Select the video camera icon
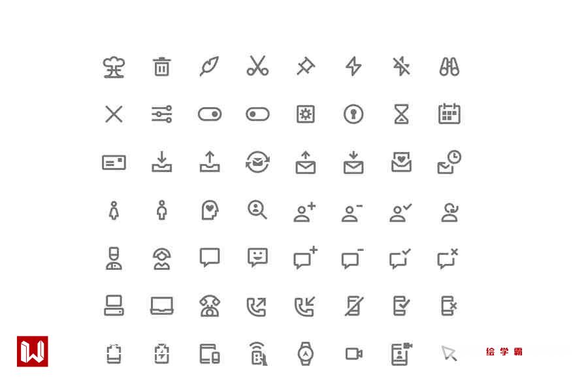 tap(353, 354)
